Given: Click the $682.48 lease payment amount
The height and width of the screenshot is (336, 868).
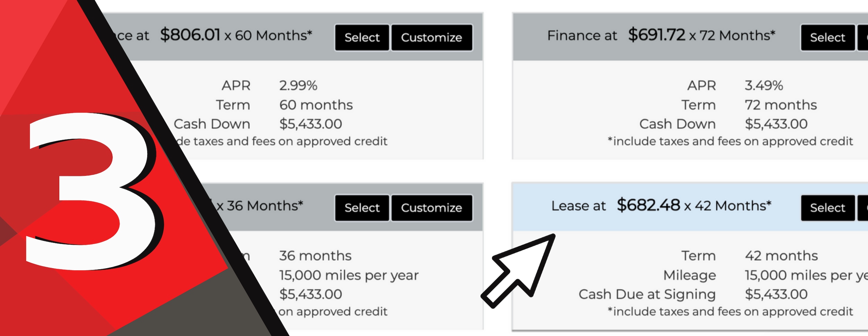Looking at the screenshot, I should click(648, 205).
